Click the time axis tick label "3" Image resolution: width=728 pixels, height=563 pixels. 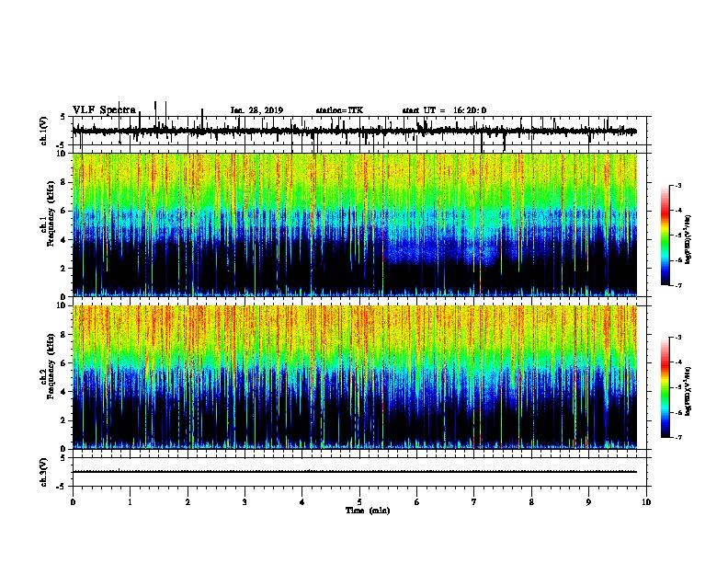pyautogui.click(x=245, y=502)
